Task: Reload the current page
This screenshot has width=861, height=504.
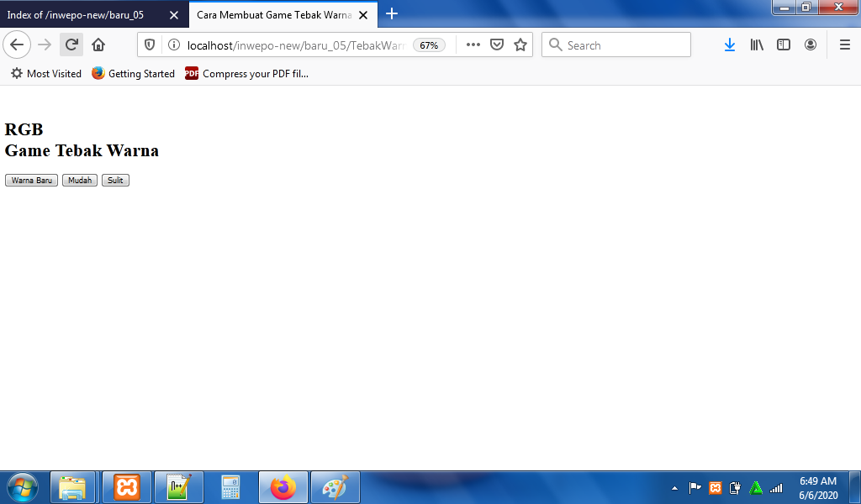Action: click(x=71, y=45)
